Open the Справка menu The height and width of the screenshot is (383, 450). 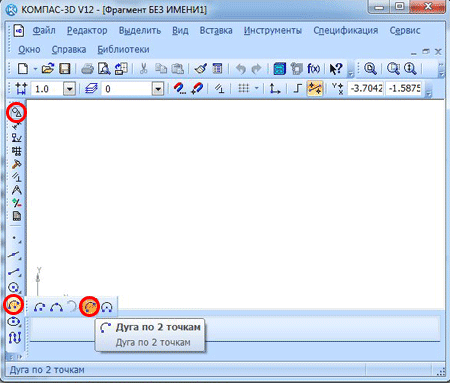tap(69, 50)
